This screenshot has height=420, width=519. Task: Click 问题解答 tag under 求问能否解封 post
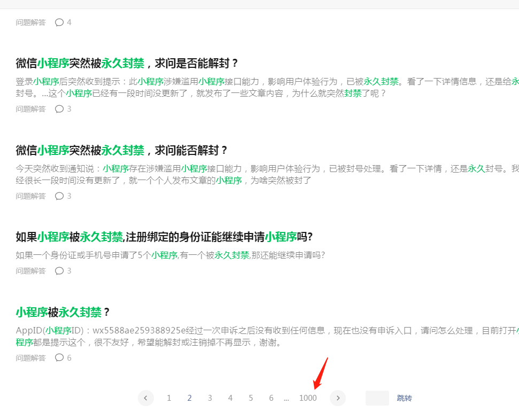tap(30, 196)
